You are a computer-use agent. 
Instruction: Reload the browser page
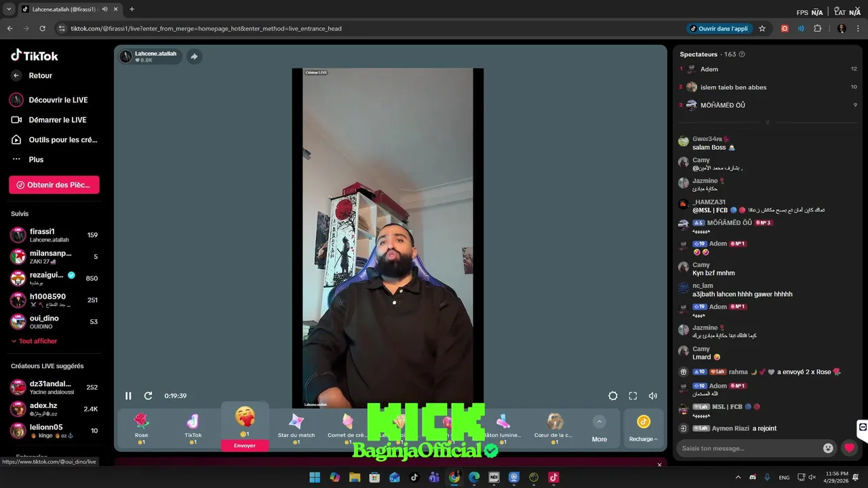click(43, 28)
